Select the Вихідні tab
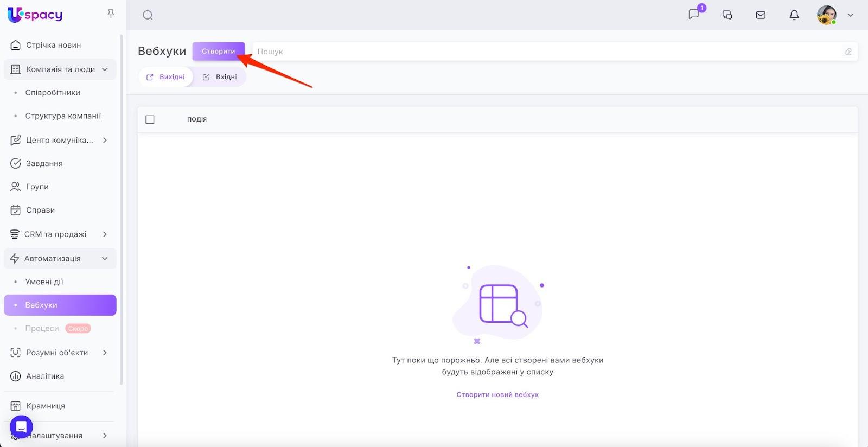This screenshot has height=447, width=868. [166, 77]
